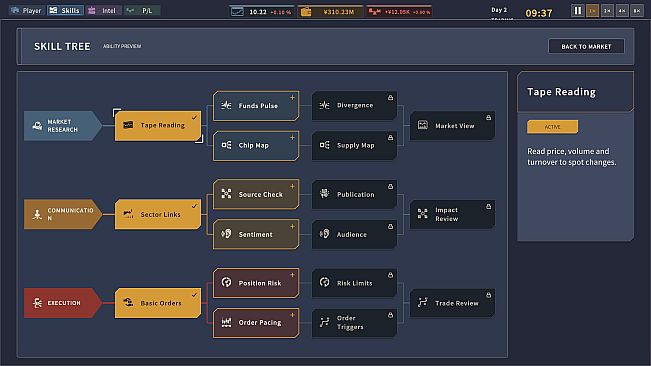Click the Divergence skill icon
This screenshot has width=651, height=366.
point(325,105)
